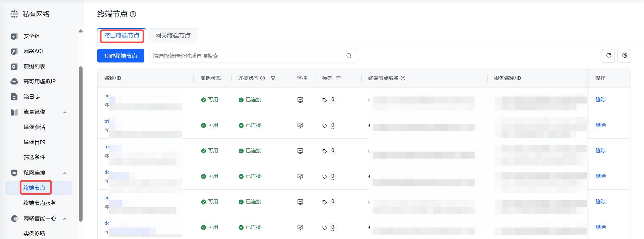The width and height of the screenshot is (644, 239).
Task: Open table settings gear icon
Action: tap(625, 56)
